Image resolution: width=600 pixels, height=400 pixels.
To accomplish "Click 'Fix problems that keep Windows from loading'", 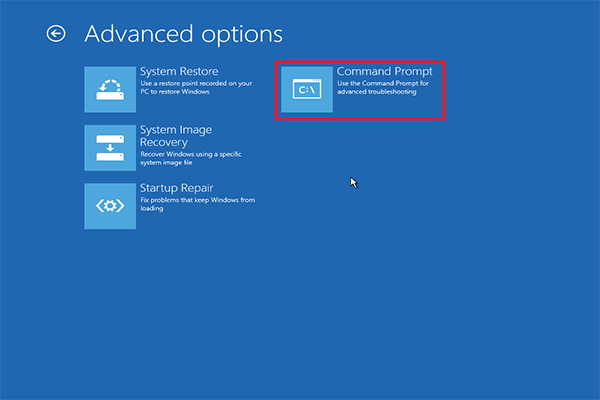I will pos(197,204).
